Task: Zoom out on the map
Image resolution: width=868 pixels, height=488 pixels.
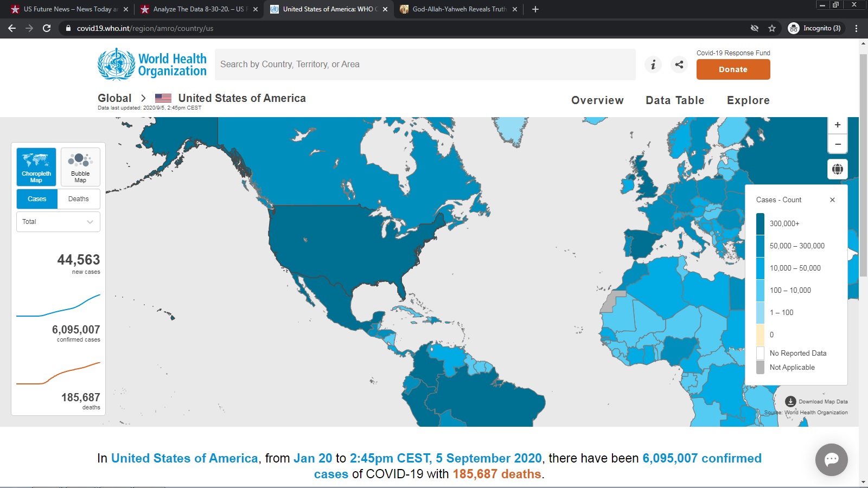Action: [838, 144]
